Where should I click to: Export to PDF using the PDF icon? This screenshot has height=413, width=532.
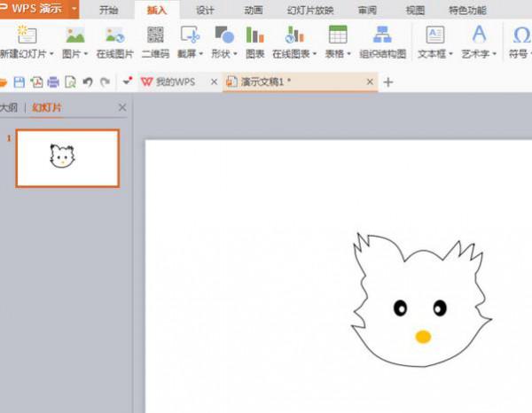click(36, 82)
